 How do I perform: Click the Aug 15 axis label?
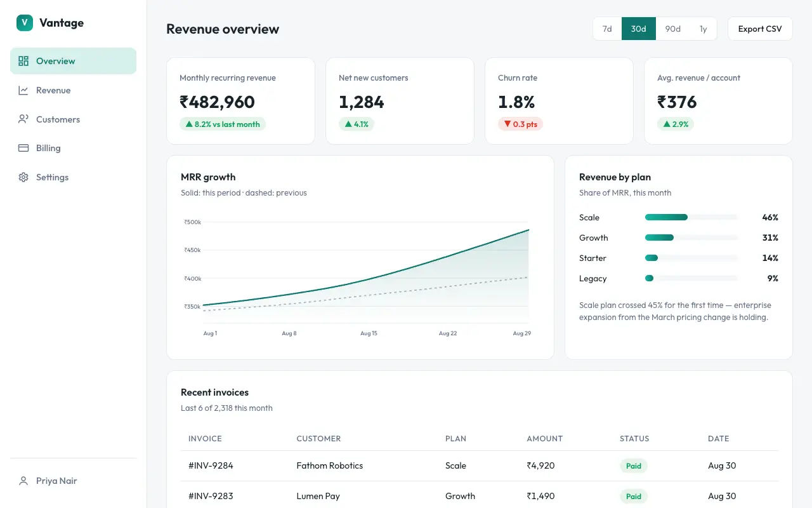click(x=369, y=333)
